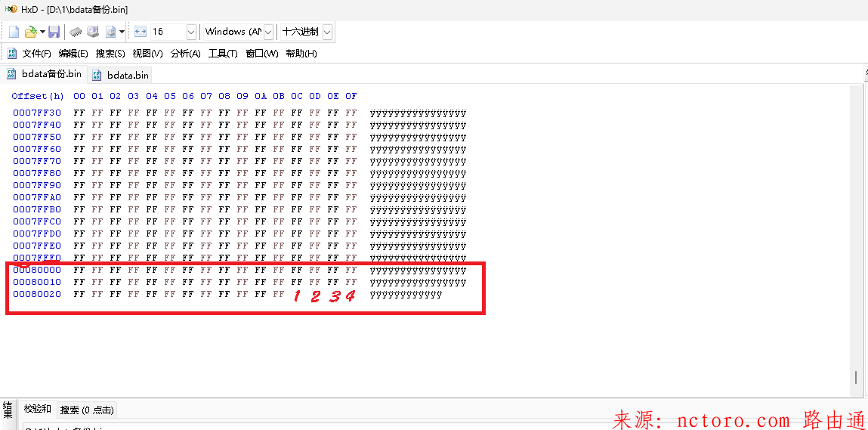Switch to the bdata.bin tab
868x430 pixels.
(x=127, y=75)
